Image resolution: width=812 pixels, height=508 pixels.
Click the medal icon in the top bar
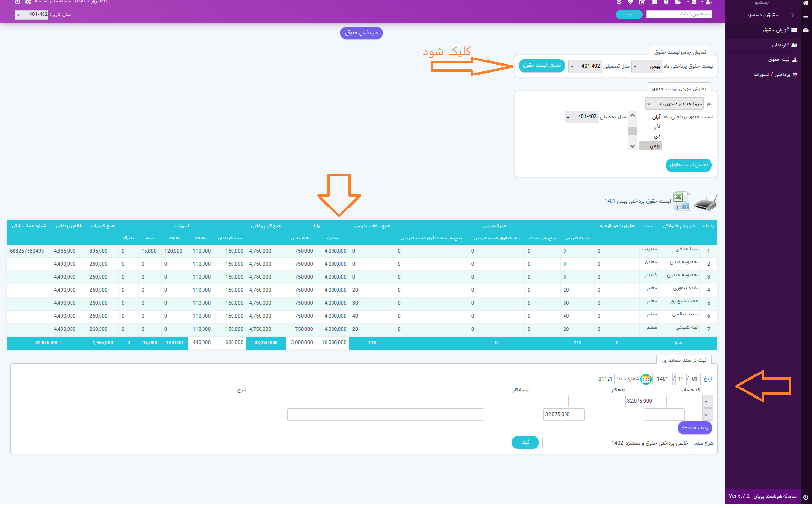point(619,2)
